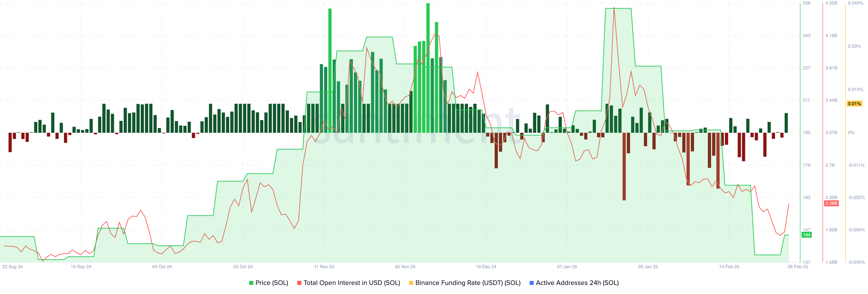This screenshot has height=294, width=868.
Task: Click the 22 Aug 24 start date label
Action: pyautogui.click(x=12, y=267)
